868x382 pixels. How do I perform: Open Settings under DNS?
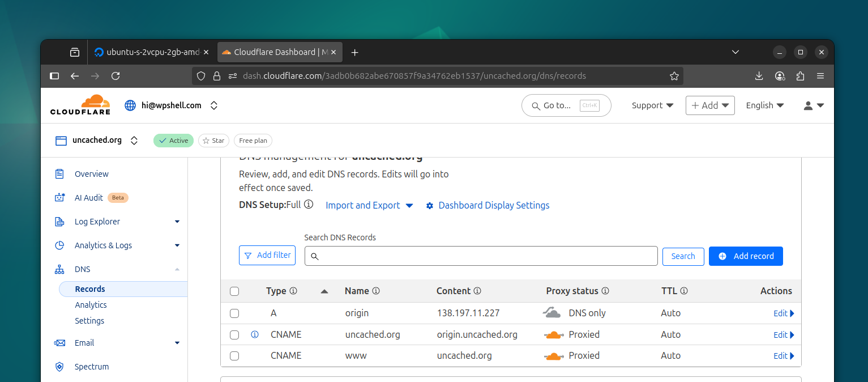tap(89, 321)
